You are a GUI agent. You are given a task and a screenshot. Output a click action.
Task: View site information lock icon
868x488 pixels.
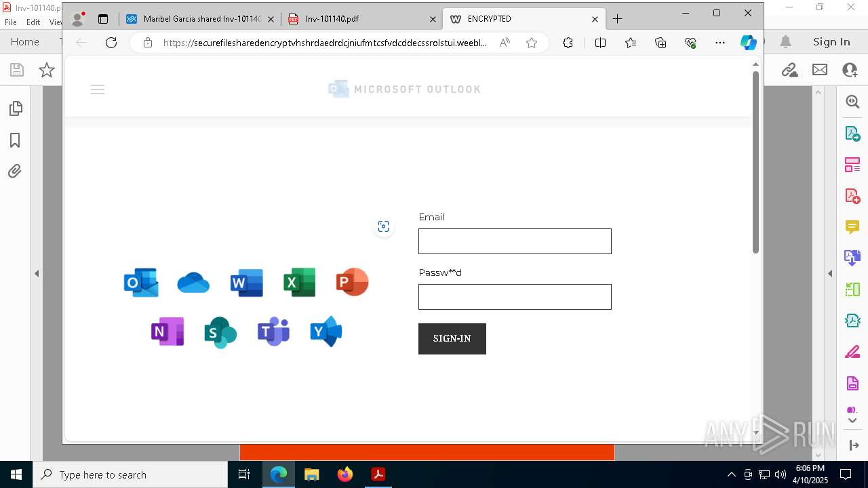tap(147, 43)
